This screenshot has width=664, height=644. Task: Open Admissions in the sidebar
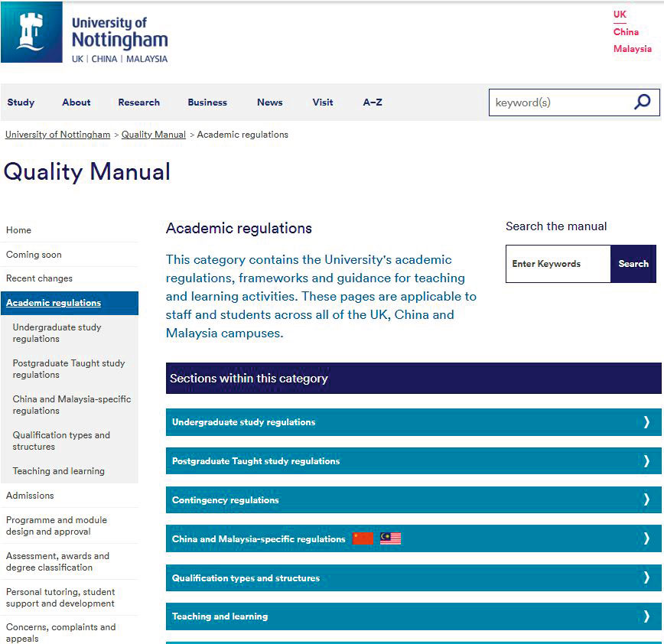coord(30,496)
